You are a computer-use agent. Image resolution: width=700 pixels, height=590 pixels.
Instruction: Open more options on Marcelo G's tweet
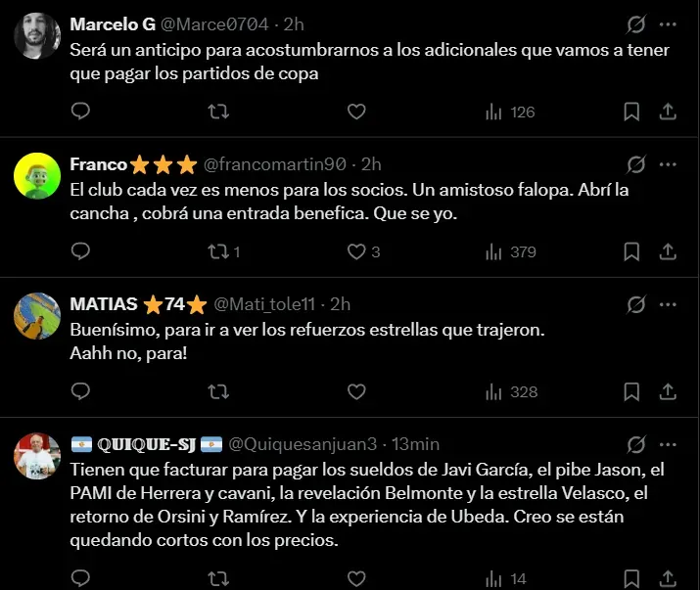pos(668,23)
